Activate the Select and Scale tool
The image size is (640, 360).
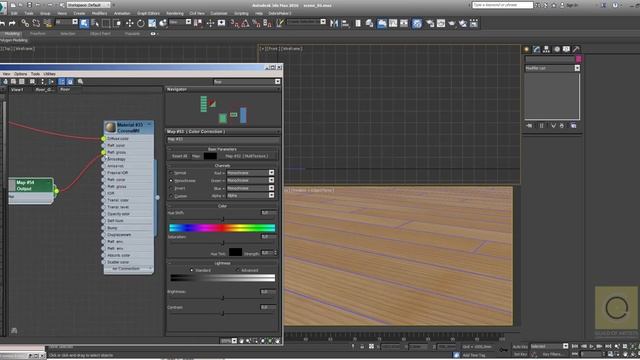(152, 23)
